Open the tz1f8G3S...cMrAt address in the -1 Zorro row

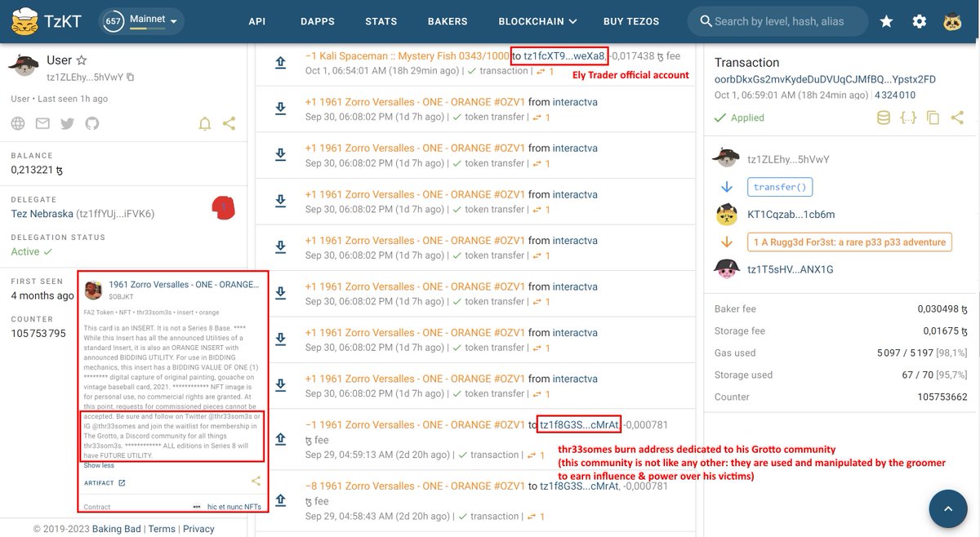[579, 424]
